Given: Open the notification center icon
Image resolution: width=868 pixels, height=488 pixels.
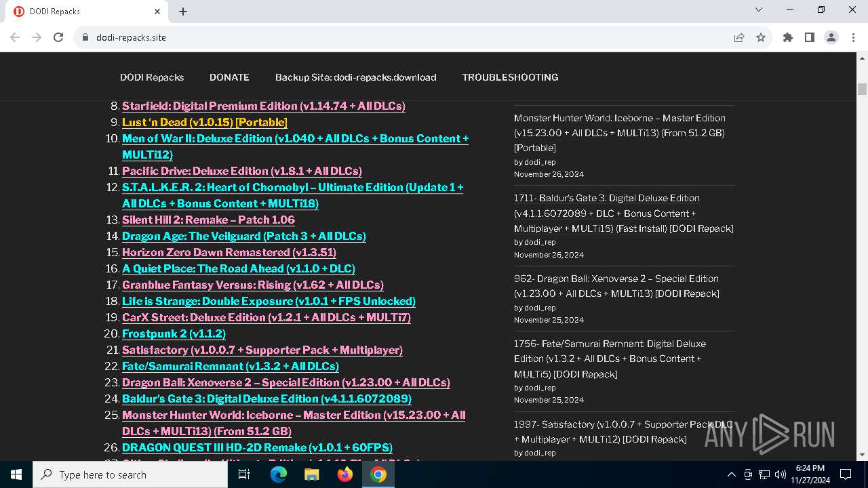Looking at the screenshot, I should (x=846, y=474).
